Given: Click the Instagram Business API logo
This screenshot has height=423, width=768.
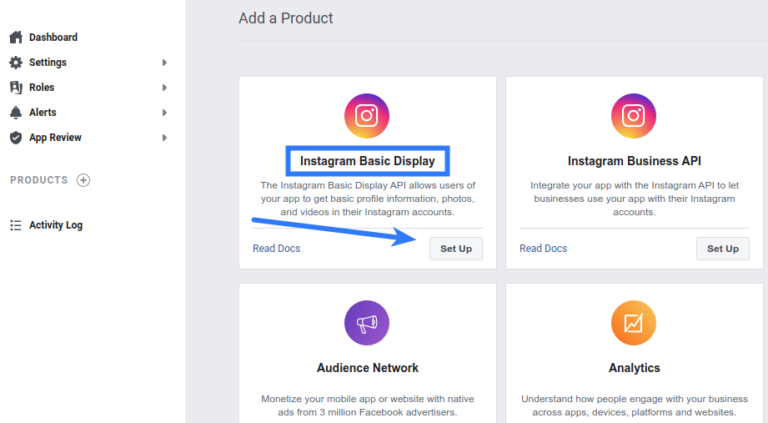Looking at the screenshot, I should 633,115.
